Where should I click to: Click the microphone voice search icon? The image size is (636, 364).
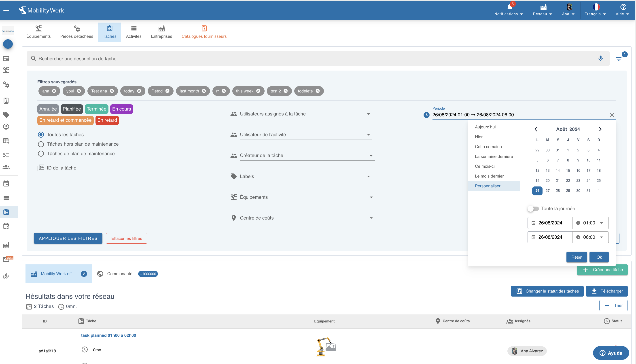click(x=600, y=59)
